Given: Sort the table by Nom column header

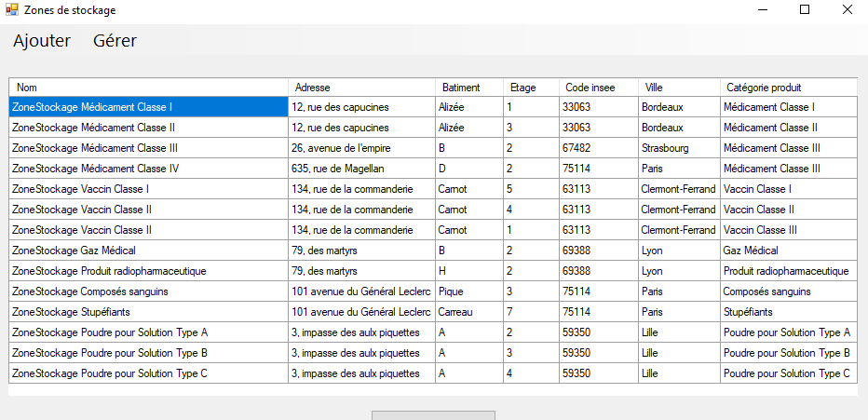Looking at the screenshot, I should pyautogui.click(x=149, y=88).
